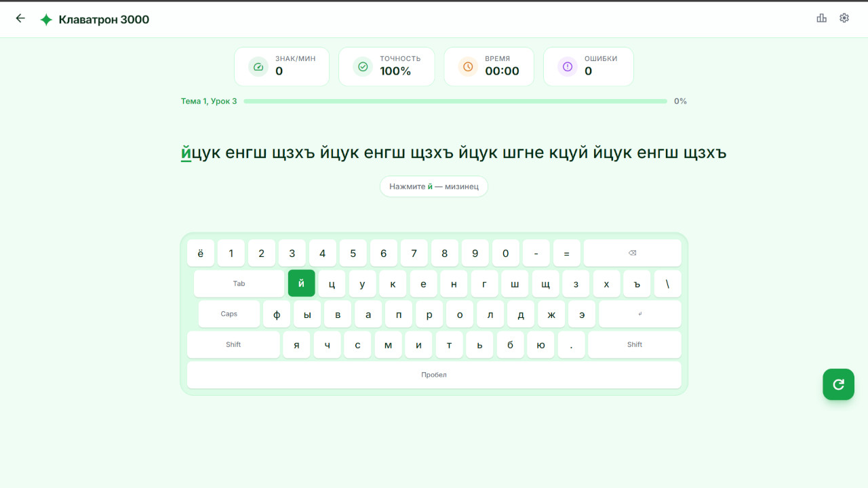Image resolution: width=868 pixels, height=488 pixels.
Task: Click the highlighted green й key
Action: point(301,283)
